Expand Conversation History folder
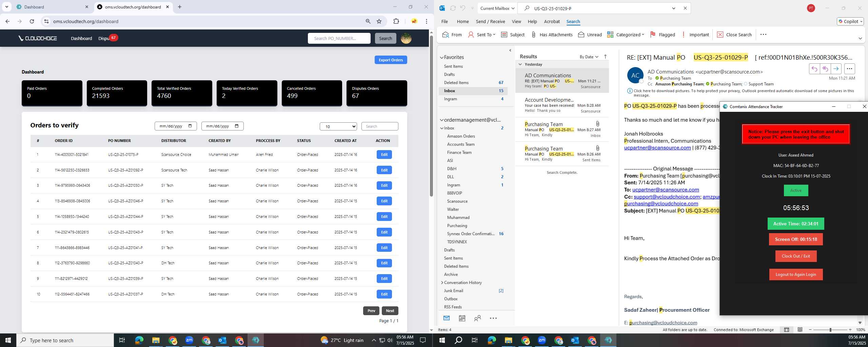This screenshot has width=868, height=347. click(442, 283)
